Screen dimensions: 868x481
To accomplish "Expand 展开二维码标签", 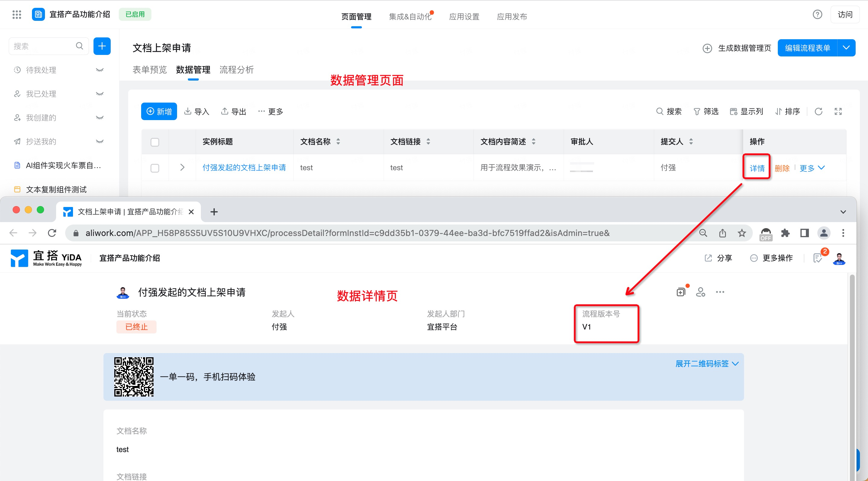I will [x=707, y=363].
